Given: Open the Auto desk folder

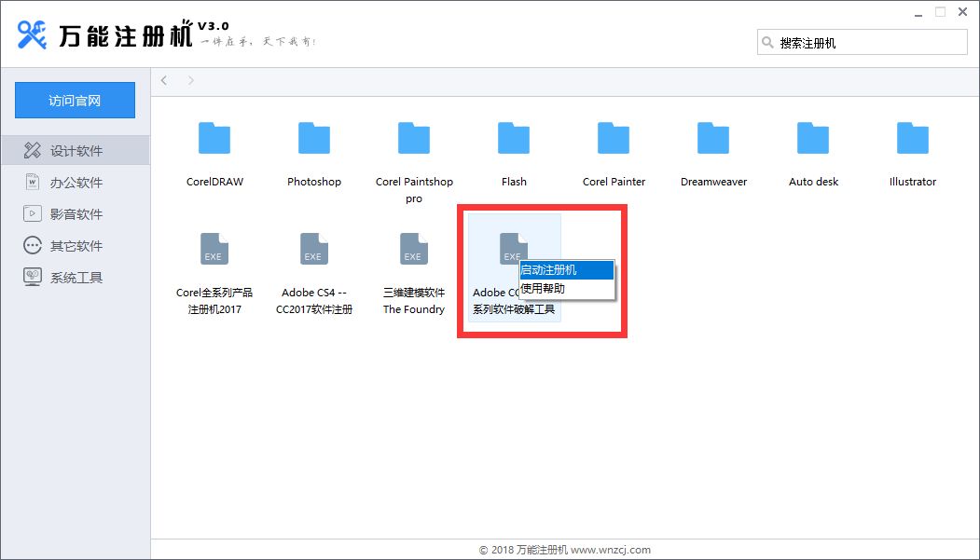Looking at the screenshot, I should [x=813, y=139].
